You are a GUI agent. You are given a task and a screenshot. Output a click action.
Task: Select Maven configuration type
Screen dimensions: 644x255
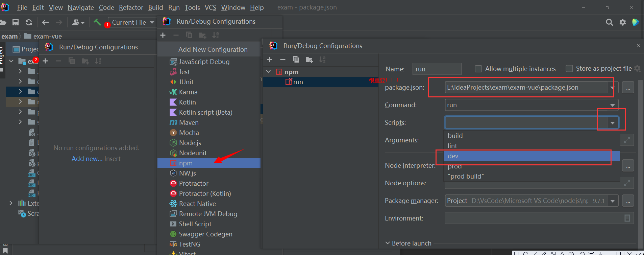tap(209, 122)
